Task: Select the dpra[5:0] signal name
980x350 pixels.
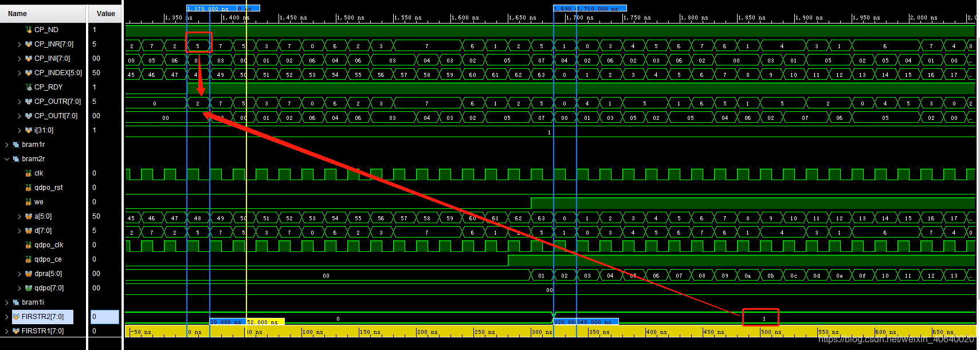Action: click(48, 274)
